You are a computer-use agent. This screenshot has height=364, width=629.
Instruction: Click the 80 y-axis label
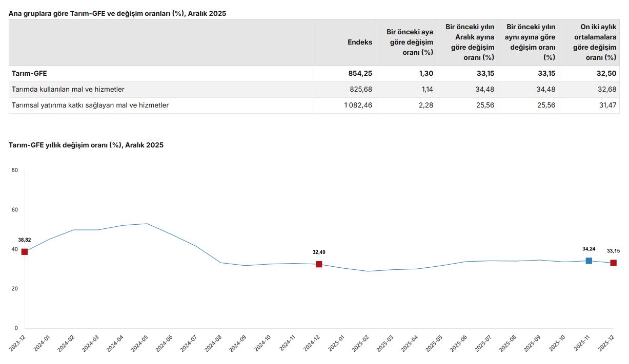pyautogui.click(x=14, y=170)
